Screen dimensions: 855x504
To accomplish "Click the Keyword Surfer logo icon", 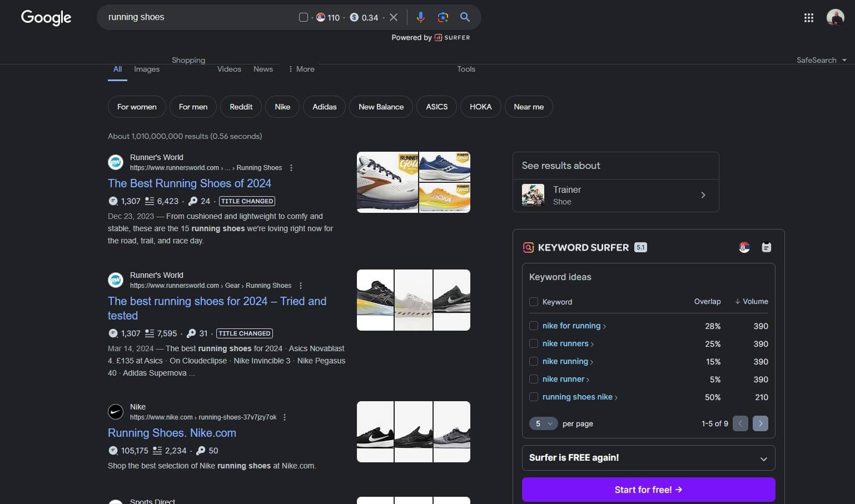I will coord(528,247).
